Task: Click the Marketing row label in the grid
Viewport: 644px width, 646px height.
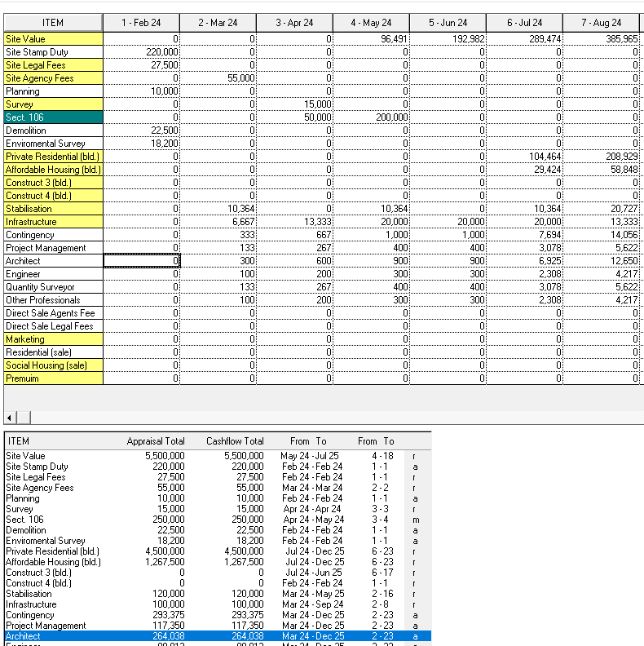Action: (54, 339)
